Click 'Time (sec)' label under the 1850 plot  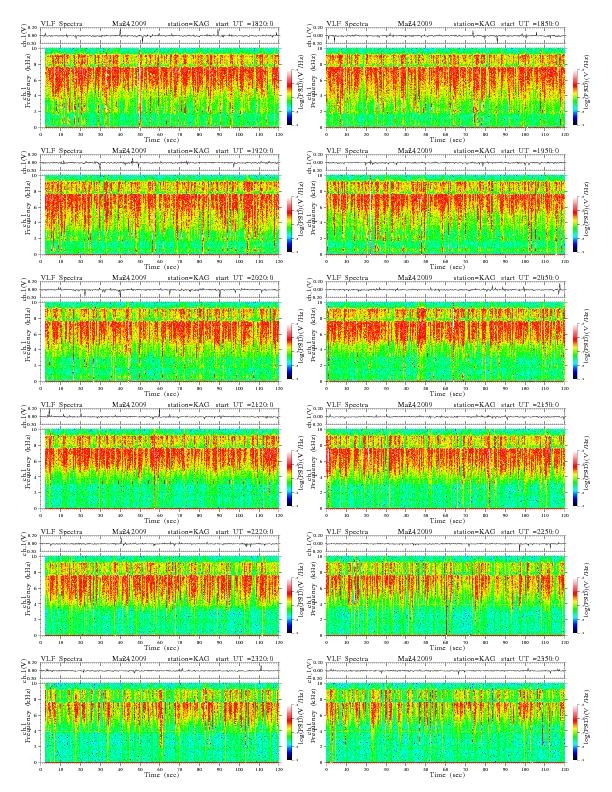coord(447,139)
